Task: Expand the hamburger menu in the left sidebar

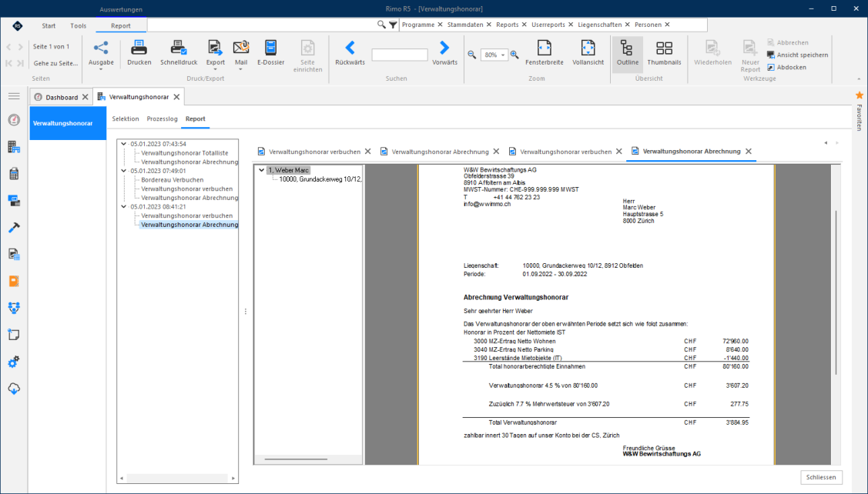Action: (x=14, y=96)
